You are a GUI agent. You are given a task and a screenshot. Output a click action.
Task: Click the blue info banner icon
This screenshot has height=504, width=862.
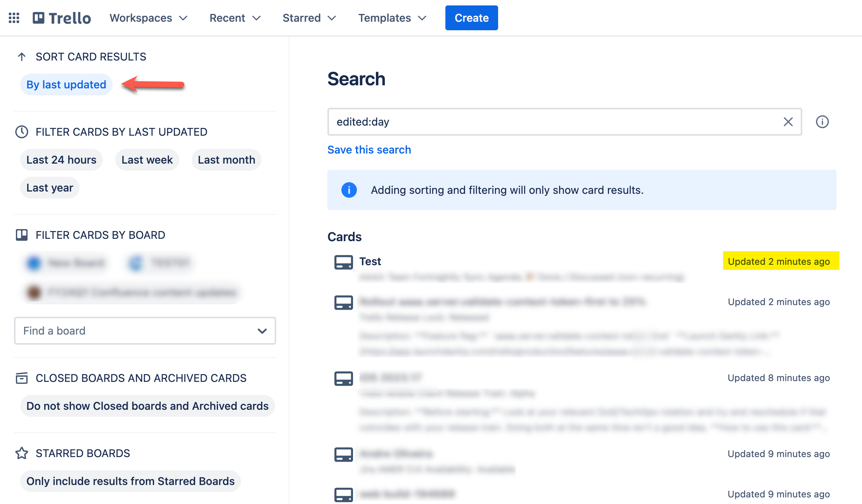tap(349, 190)
